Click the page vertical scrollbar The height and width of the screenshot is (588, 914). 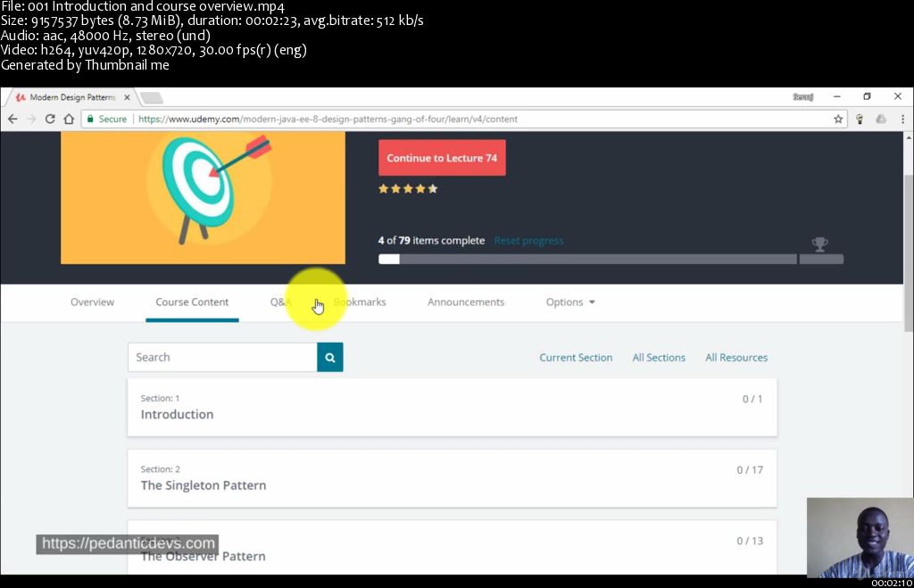tap(908, 254)
